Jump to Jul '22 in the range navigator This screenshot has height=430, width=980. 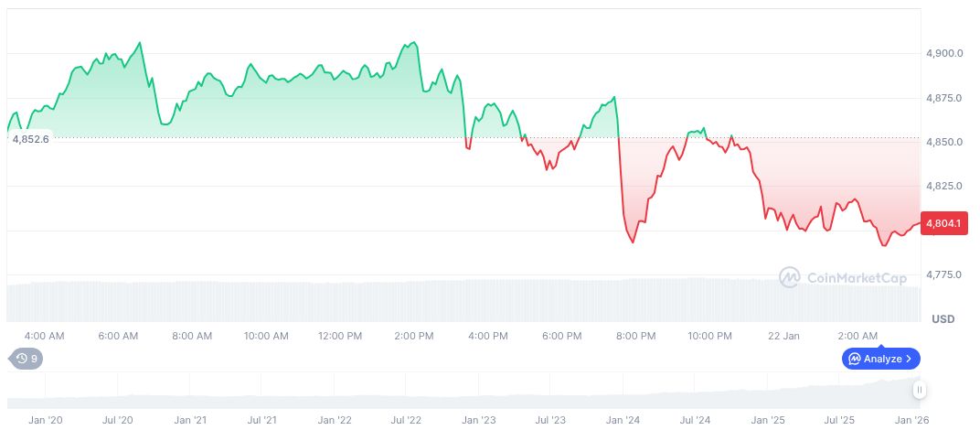(x=405, y=420)
